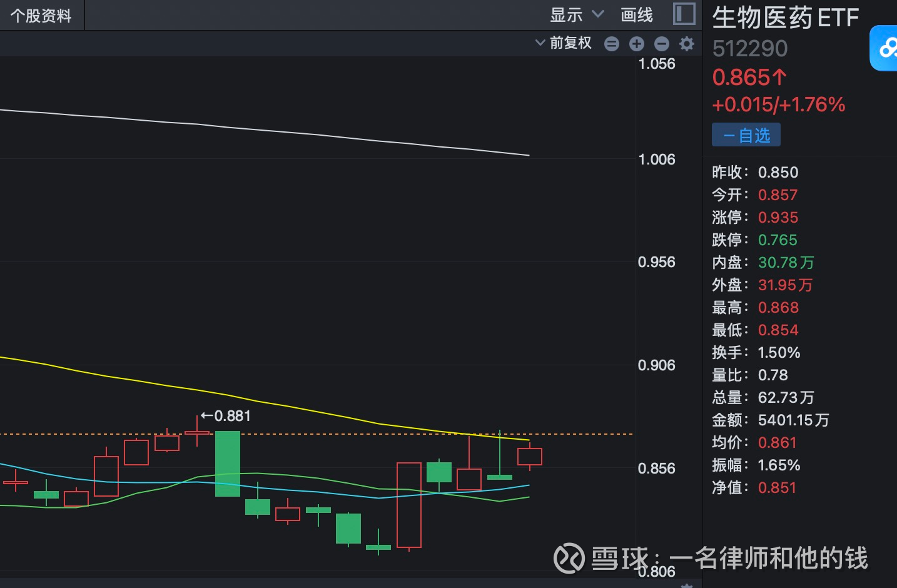Viewport: 897px width, 588px height.
Task: Click the 0.956 price axis label
Action: click(656, 262)
